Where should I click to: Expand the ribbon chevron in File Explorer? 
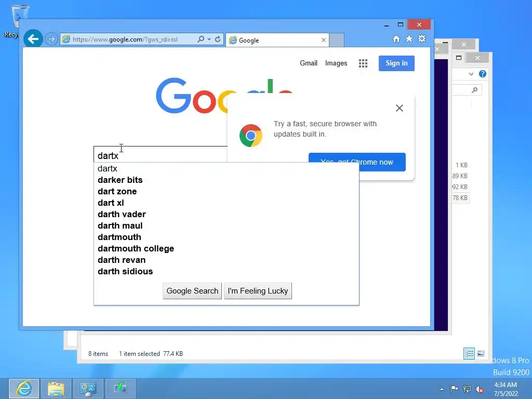[x=471, y=74]
